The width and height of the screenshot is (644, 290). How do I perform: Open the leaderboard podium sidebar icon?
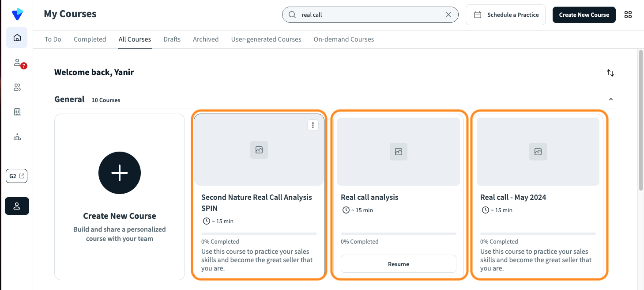tap(17, 137)
